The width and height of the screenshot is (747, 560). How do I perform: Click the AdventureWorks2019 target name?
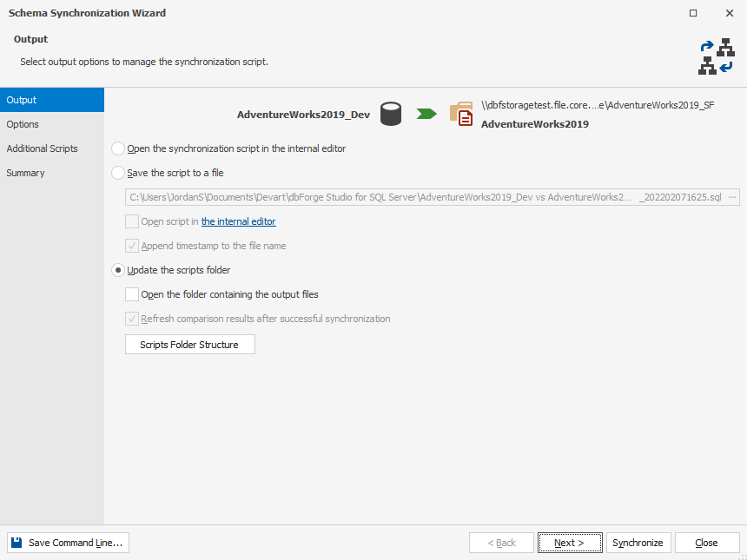click(535, 124)
